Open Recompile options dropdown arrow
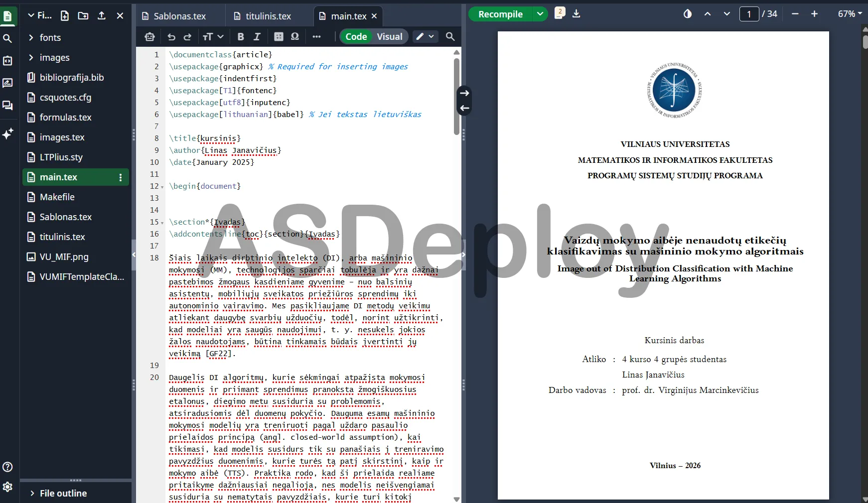Image resolution: width=868 pixels, height=503 pixels. point(540,14)
